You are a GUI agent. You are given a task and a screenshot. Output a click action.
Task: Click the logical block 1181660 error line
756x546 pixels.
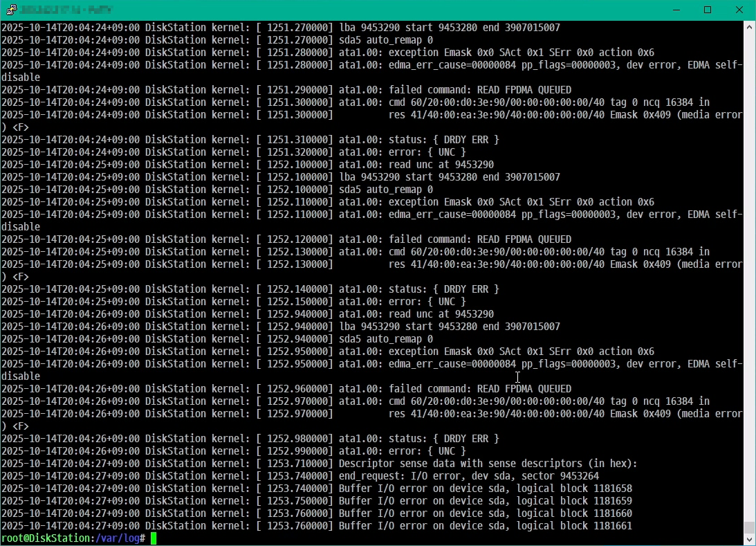pos(485,513)
